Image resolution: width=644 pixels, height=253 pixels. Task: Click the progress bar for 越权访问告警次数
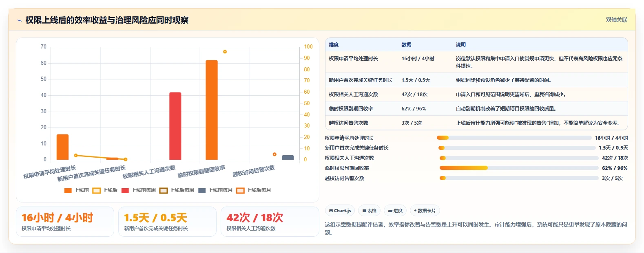tap(519, 178)
